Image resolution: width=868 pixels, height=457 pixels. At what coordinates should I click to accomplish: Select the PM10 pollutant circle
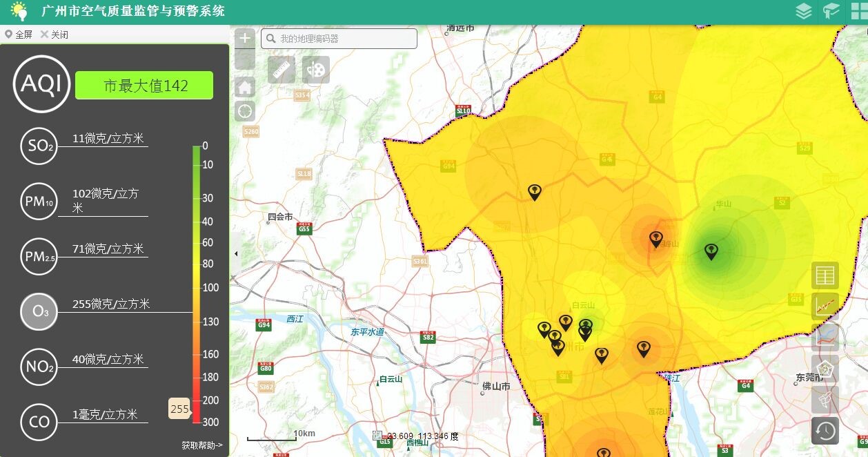click(39, 201)
